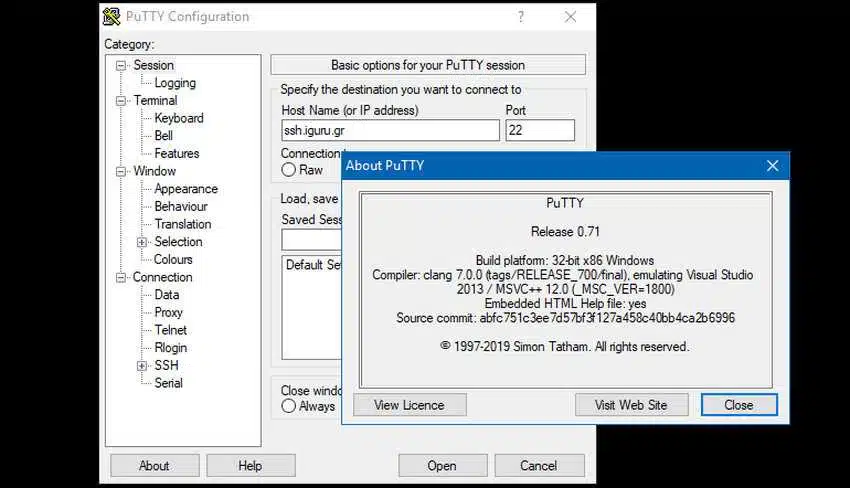Open Keyboard settings in the tree
The image size is (850, 488).
click(179, 118)
